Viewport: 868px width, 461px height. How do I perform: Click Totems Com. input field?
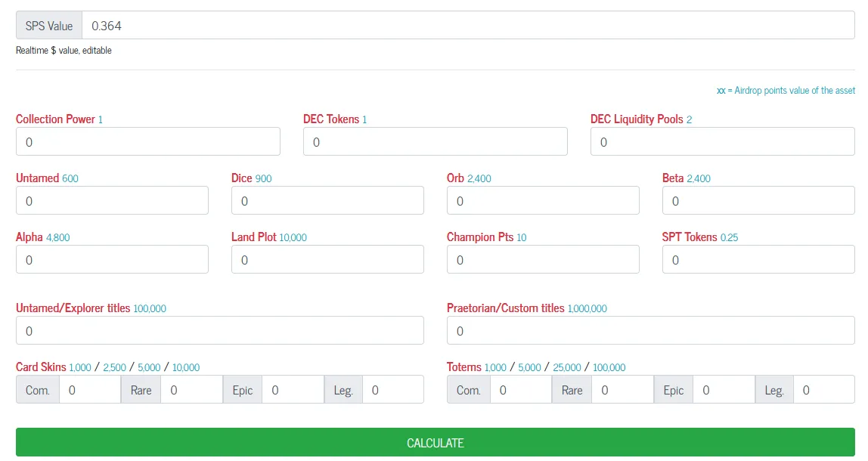click(x=521, y=390)
